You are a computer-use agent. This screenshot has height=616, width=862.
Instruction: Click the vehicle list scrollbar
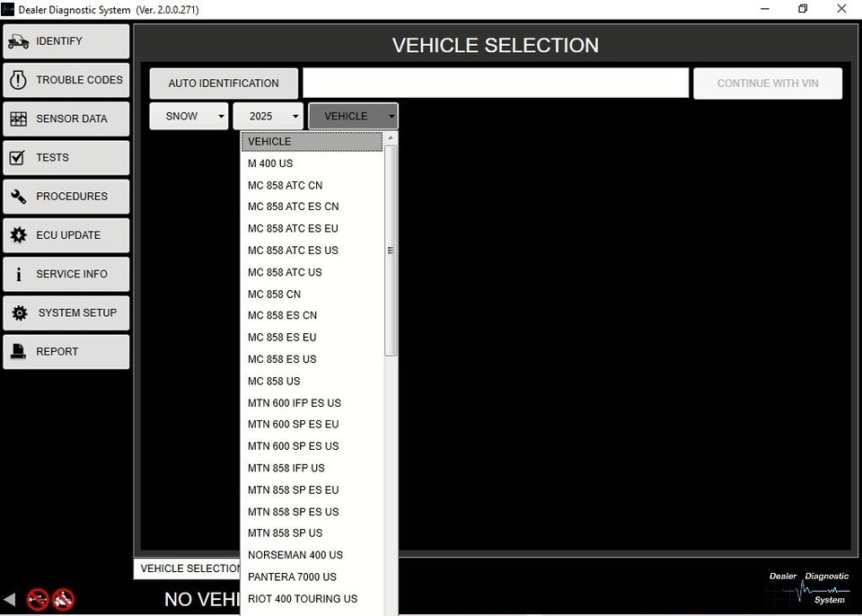coord(391,251)
